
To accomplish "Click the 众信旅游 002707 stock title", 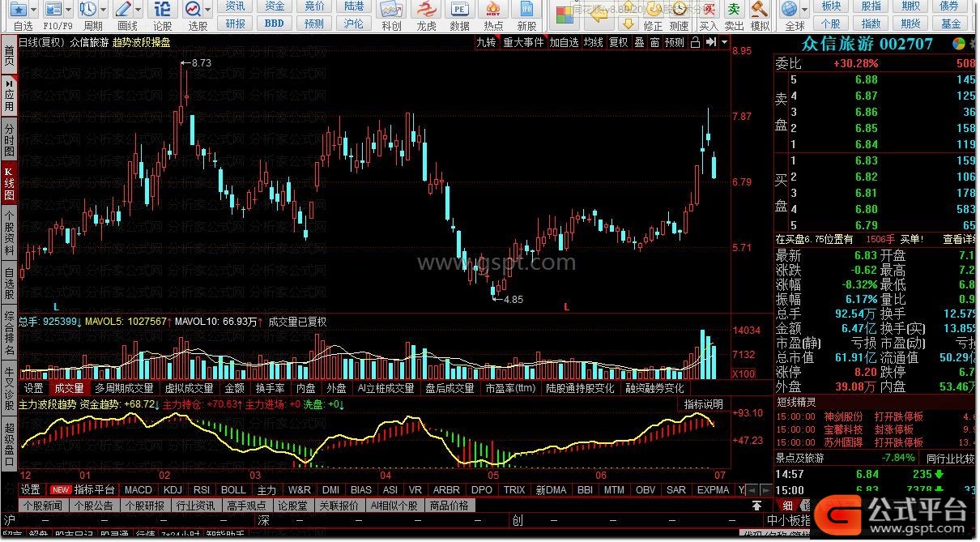I will 867,44.
